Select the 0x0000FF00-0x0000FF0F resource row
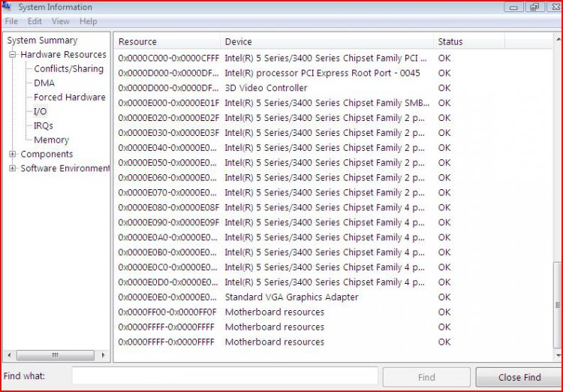This screenshot has width=563, height=392. coord(334,312)
